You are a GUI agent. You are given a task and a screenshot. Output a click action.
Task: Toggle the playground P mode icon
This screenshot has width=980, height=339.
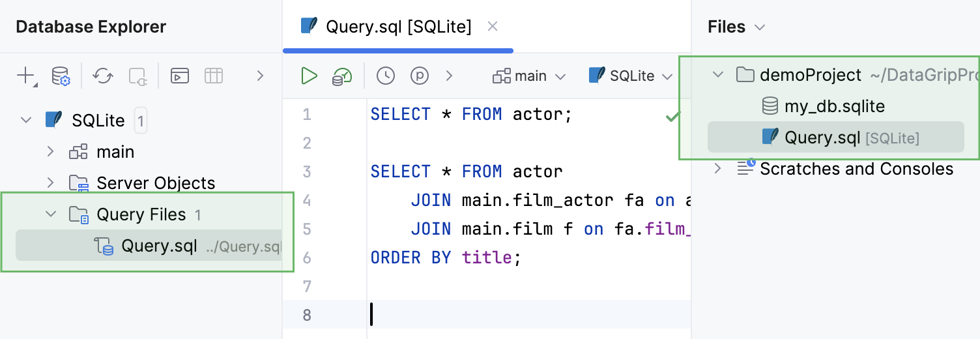(420, 76)
